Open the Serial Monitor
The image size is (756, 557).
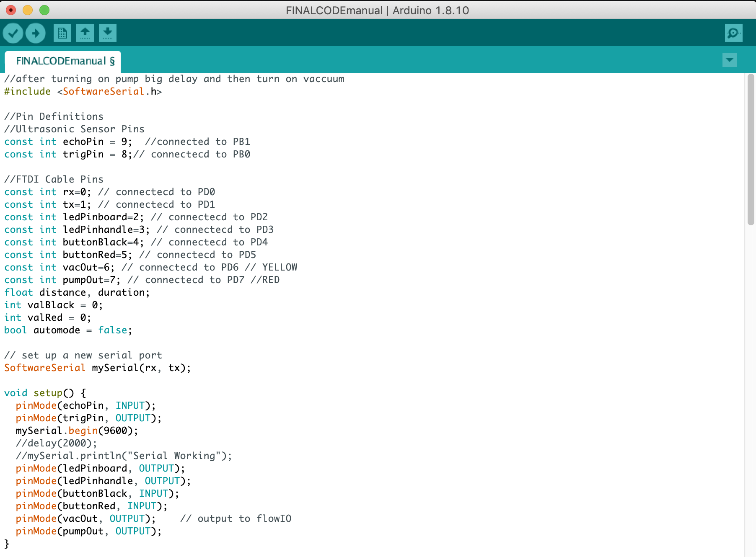733,33
